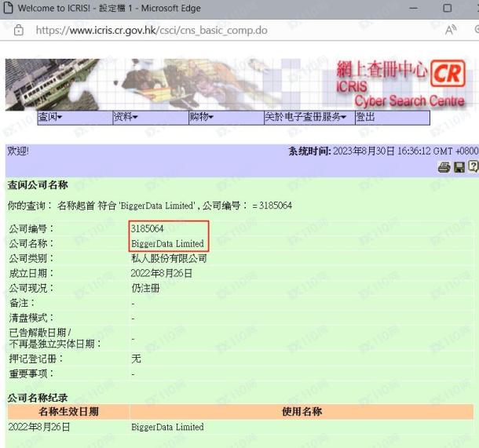Viewport: 479px width, 448px height.
Task: Click the company number 3185064 value
Action: tap(148, 228)
